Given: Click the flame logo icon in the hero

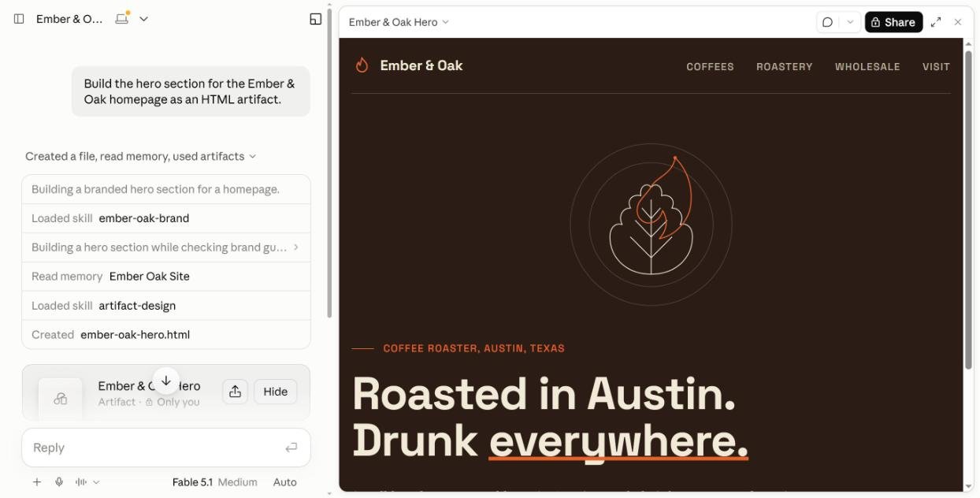Looking at the screenshot, I should [x=362, y=65].
